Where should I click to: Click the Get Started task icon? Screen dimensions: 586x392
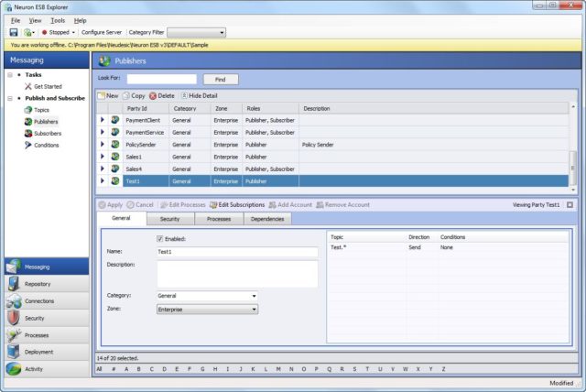point(28,86)
